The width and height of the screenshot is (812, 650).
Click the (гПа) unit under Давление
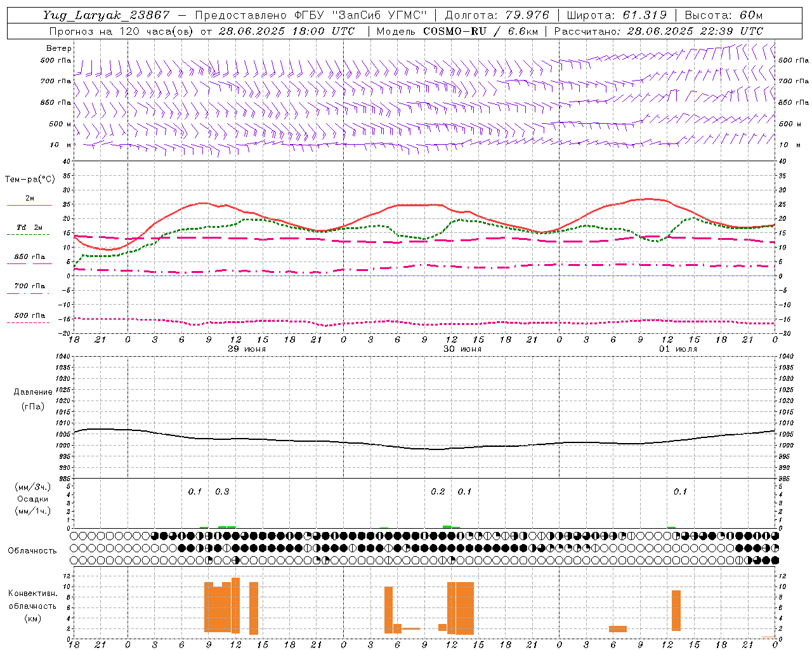click(x=32, y=406)
